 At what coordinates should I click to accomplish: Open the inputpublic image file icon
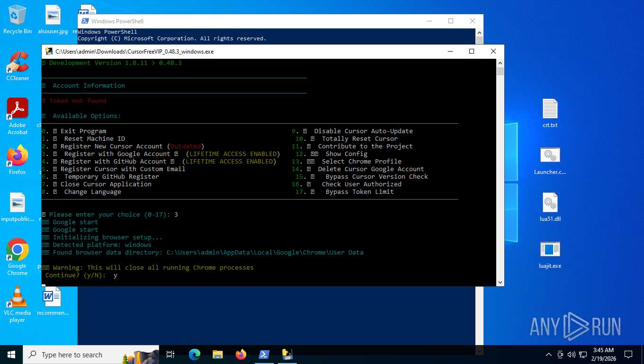(x=18, y=207)
